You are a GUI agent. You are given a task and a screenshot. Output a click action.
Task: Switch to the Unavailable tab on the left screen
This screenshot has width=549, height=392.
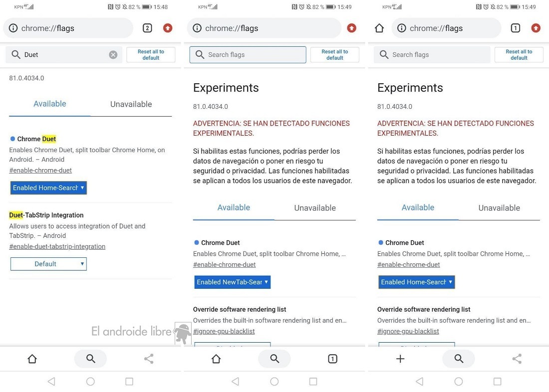[x=131, y=104]
